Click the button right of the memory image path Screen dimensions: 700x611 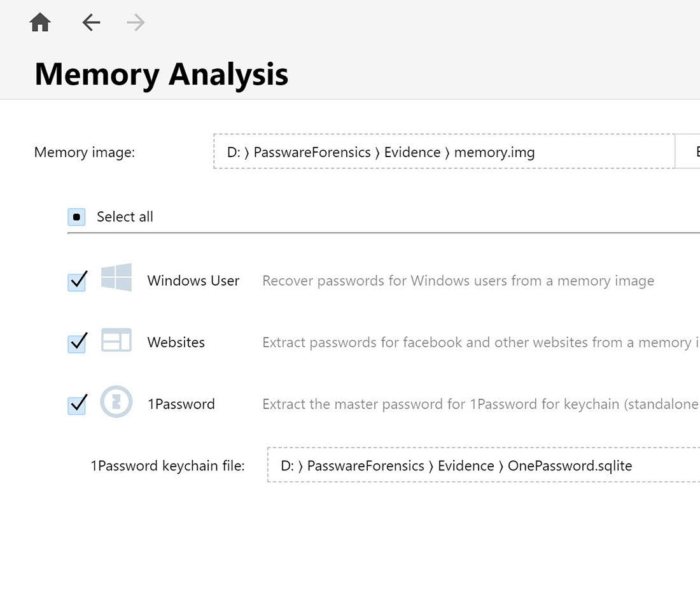(x=688, y=151)
